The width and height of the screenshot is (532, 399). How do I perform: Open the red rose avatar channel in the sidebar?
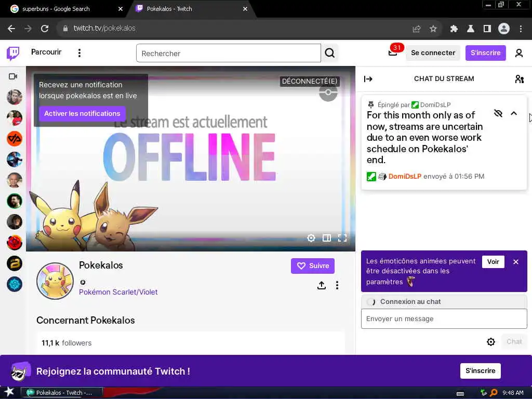click(x=15, y=243)
